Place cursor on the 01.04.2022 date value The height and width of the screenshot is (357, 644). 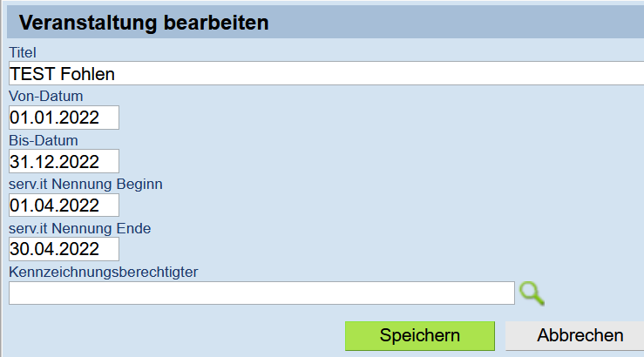tap(54, 205)
